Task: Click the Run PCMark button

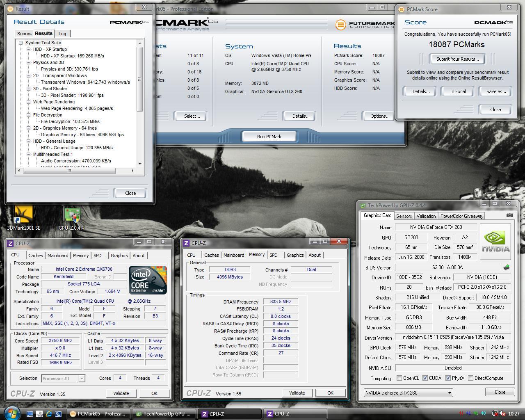Action: tap(269, 137)
